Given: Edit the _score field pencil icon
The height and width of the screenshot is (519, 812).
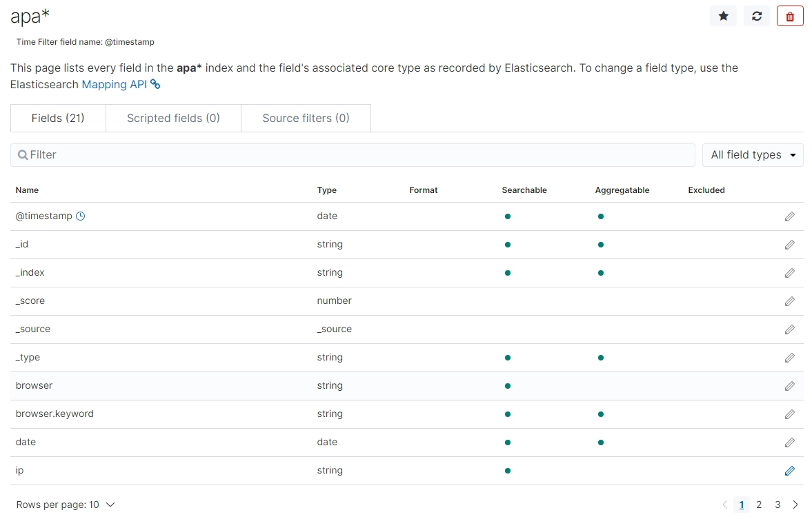Looking at the screenshot, I should click(789, 301).
